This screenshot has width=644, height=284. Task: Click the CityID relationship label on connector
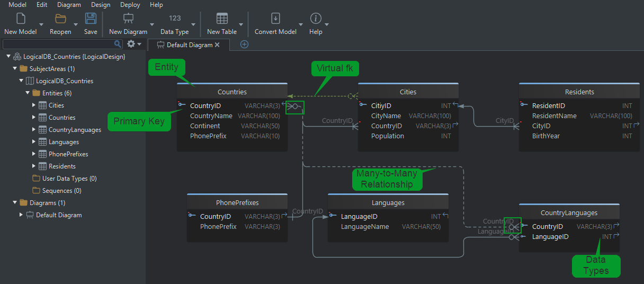point(504,121)
